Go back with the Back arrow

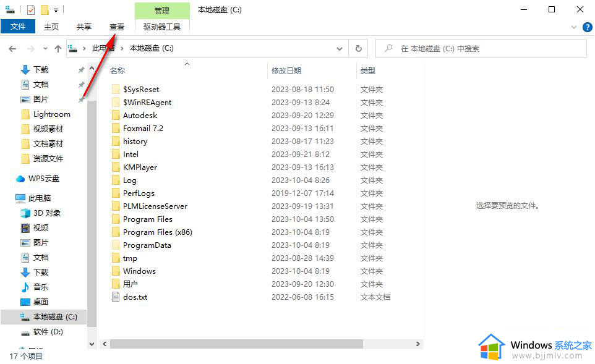coord(12,49)
